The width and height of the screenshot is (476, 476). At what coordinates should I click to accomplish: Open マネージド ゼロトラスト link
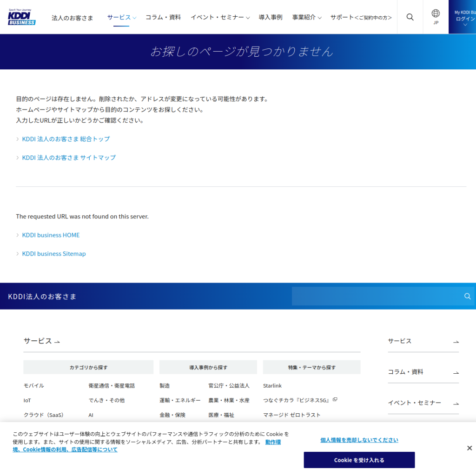(291, 415)
